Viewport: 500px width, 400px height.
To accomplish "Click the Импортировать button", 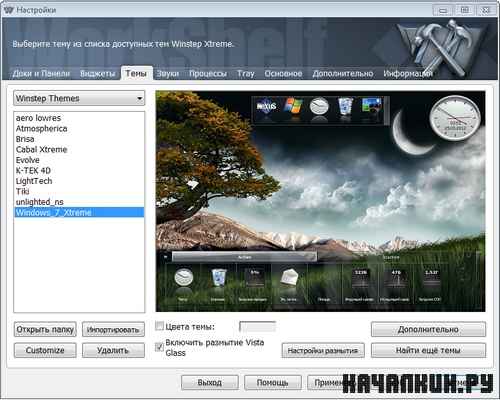I will (x=113, y=330).
